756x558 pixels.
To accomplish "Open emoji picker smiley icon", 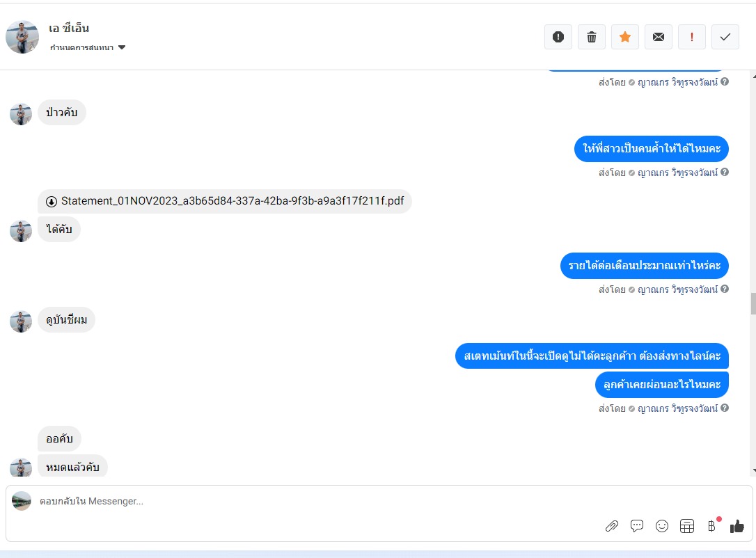I will (662, 526).
